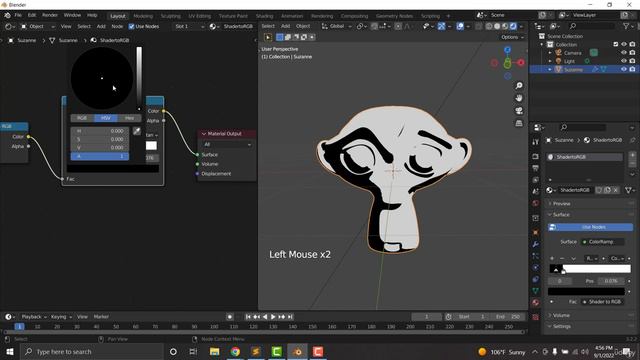The image size is (640, 360).
Task: Expand the Preview panel in material properties
Action: coord(562,203)
